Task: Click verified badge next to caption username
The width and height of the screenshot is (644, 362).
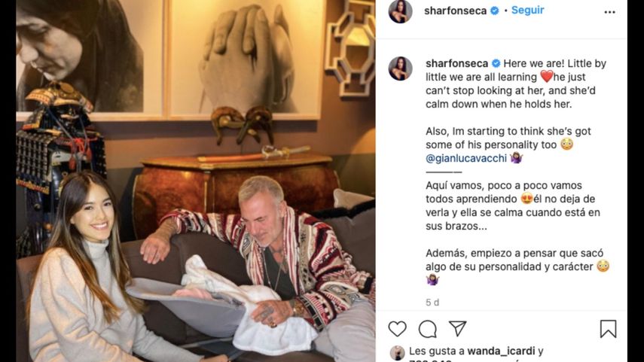Action: tap(496, 64)
